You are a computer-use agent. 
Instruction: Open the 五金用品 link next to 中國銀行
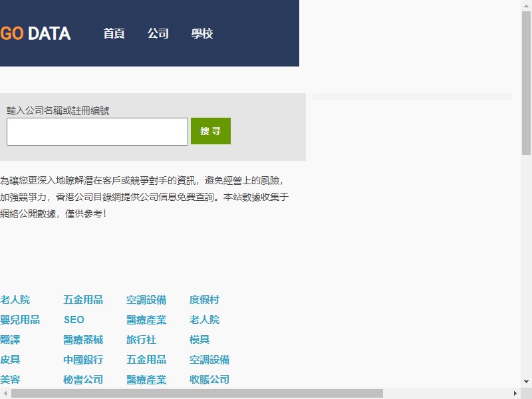(146, 360)
